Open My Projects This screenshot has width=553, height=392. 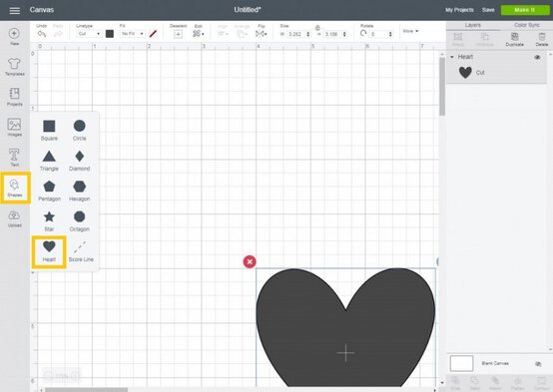click(459, 10)
